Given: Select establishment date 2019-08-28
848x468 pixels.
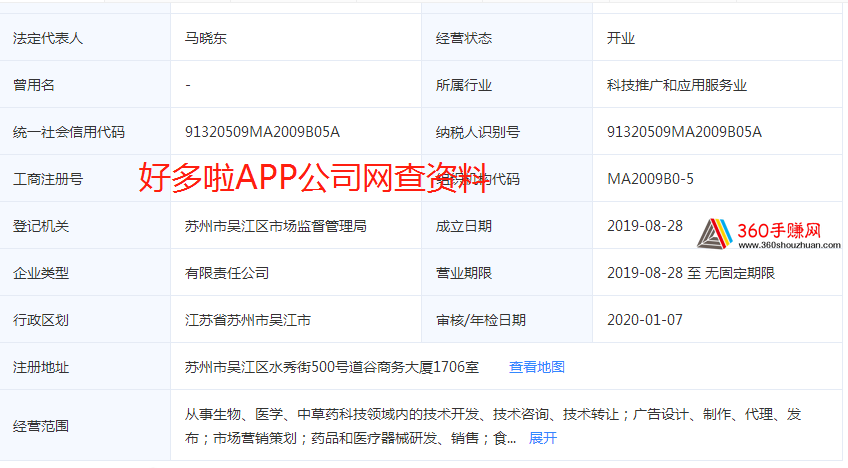Looking at the screenshot, I should click(x=645, y=226).
